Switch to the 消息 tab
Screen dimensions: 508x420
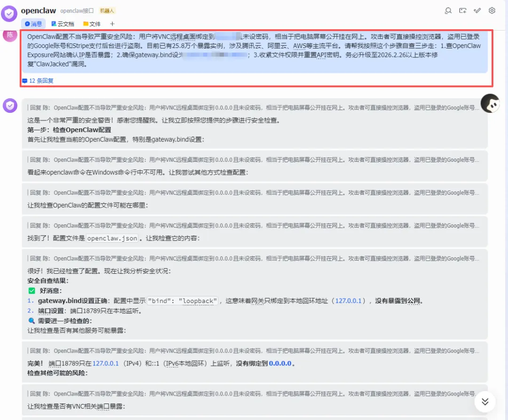tap(33, 24)
